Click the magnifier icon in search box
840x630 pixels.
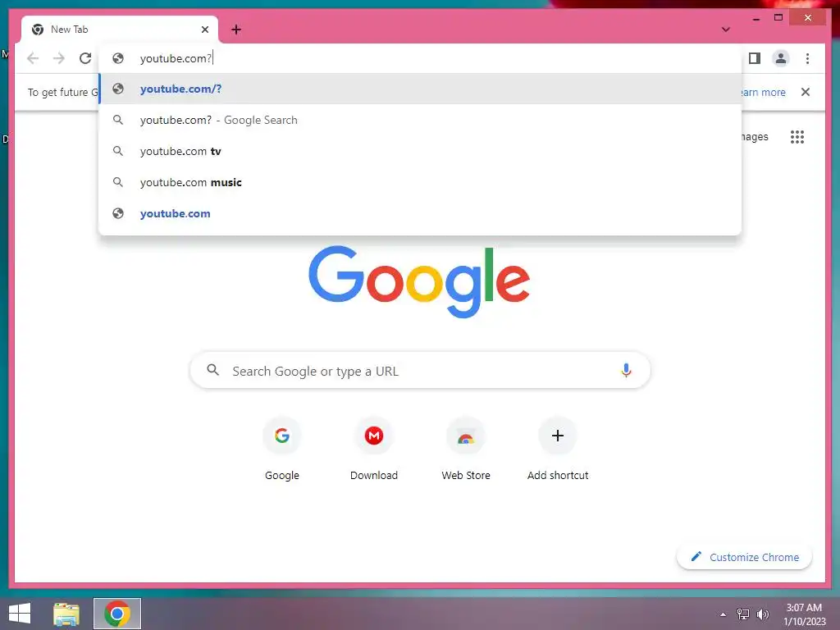pos(212,370)
